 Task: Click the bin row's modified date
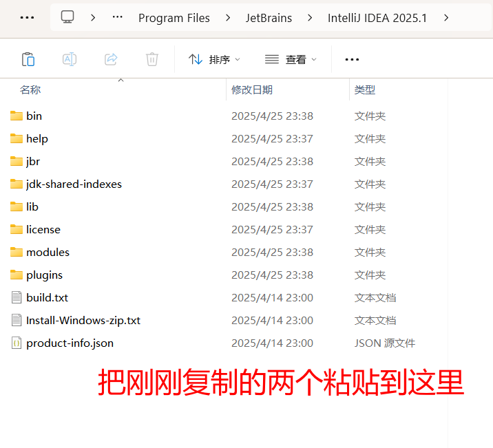(272, 116)
